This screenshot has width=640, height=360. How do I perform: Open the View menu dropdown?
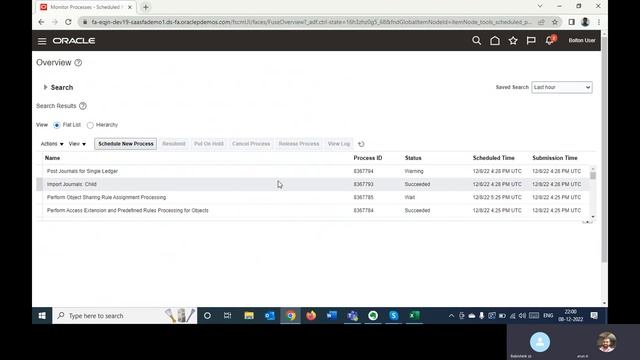[77, 144]
